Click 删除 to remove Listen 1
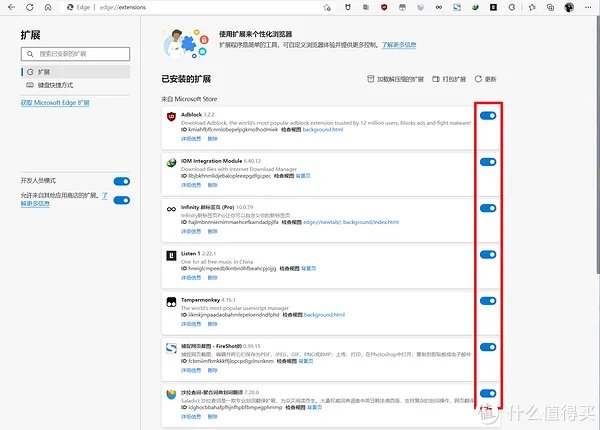This screenshot has height=430, width=600. 212,277
